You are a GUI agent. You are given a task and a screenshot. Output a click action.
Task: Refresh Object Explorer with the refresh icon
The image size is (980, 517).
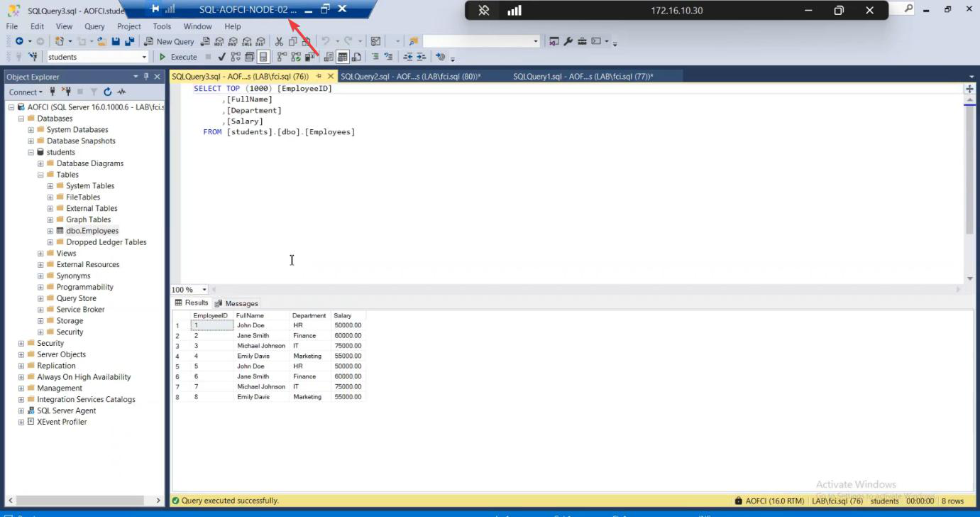[108, 92]
